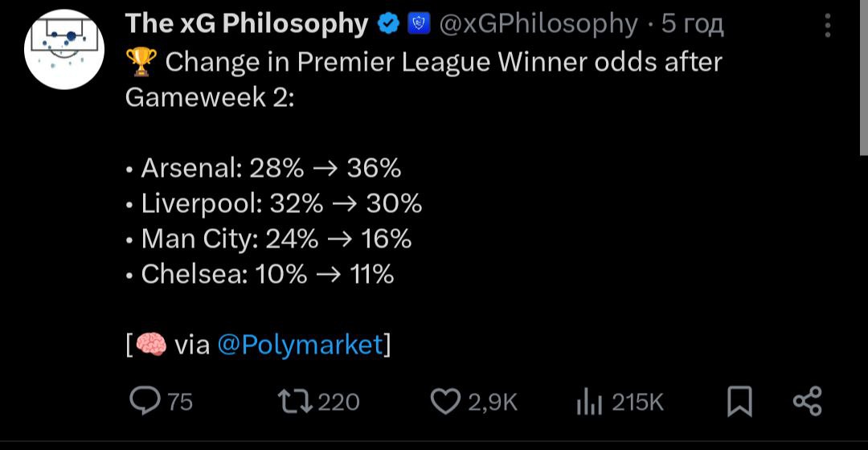Screen dimensions: 868x450
Task: Click the tweet timestamp "5 год"
Action: [693, 25]
